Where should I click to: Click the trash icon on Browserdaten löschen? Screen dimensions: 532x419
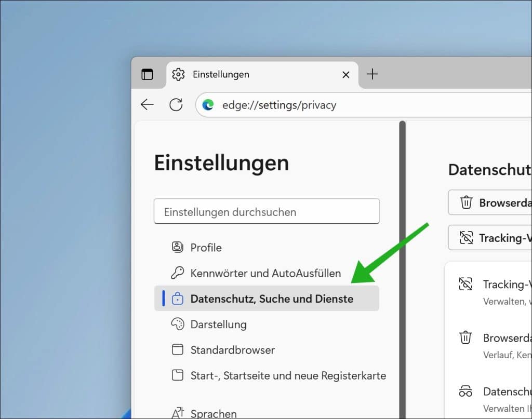tap(467, 202)
